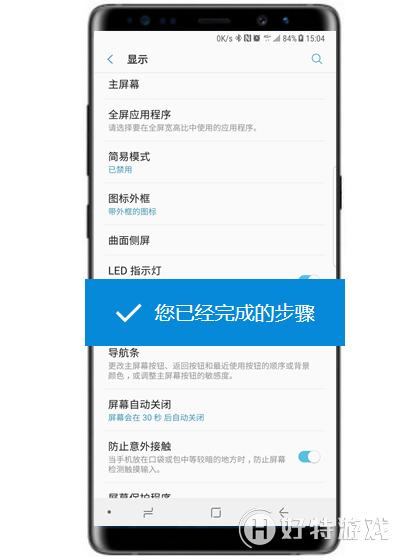Tap the 带外框的图标 link text
Screen dimensions: 400x560
[132, 211]
